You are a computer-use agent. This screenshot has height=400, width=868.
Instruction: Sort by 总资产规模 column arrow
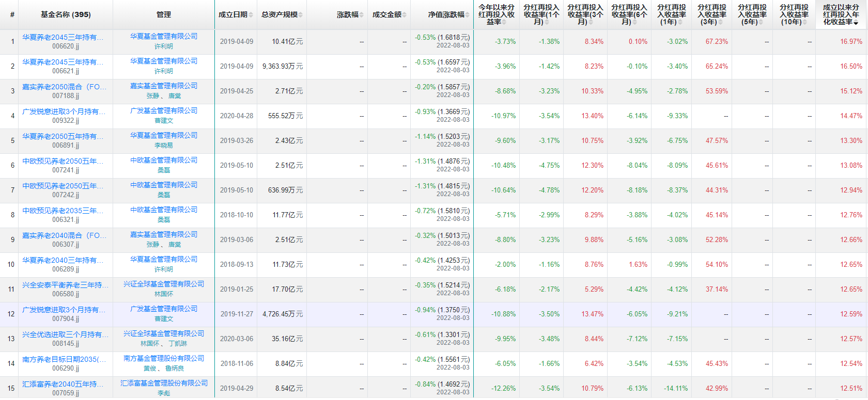[301, 15]
